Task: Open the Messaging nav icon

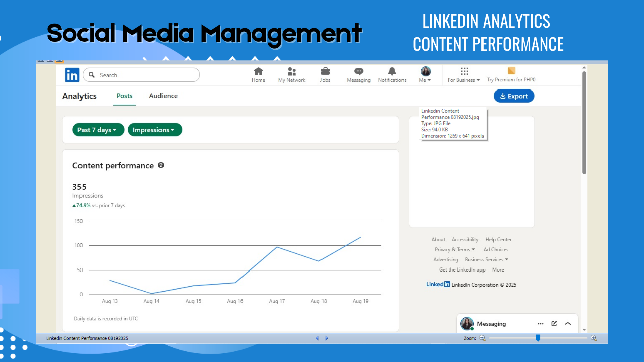Action: (359, 71)
